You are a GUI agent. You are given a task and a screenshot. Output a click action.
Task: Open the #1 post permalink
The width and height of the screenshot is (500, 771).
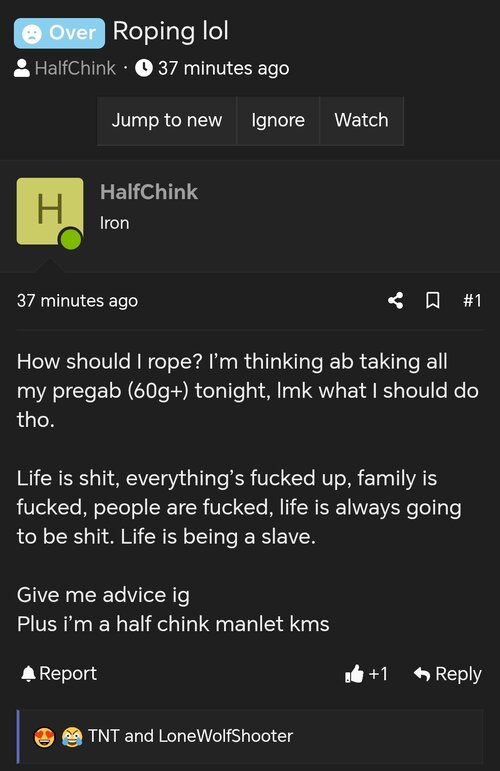pyautogui.click(x=472, y=300)
